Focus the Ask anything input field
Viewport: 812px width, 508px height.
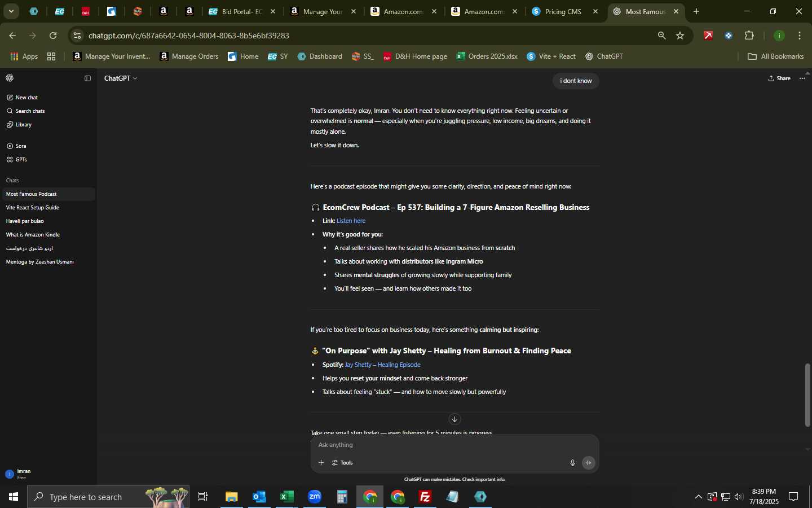pos(454,445)
